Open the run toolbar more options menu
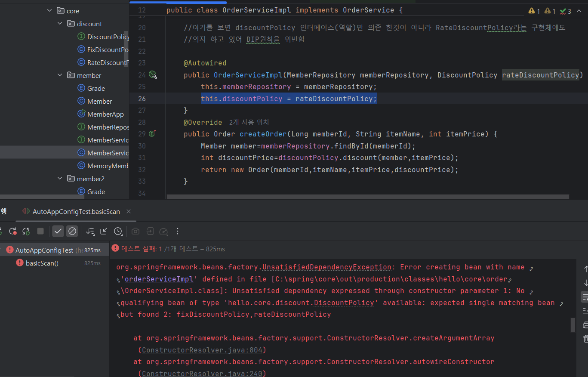This screenshot has height=377, width=588. [178, 231]
